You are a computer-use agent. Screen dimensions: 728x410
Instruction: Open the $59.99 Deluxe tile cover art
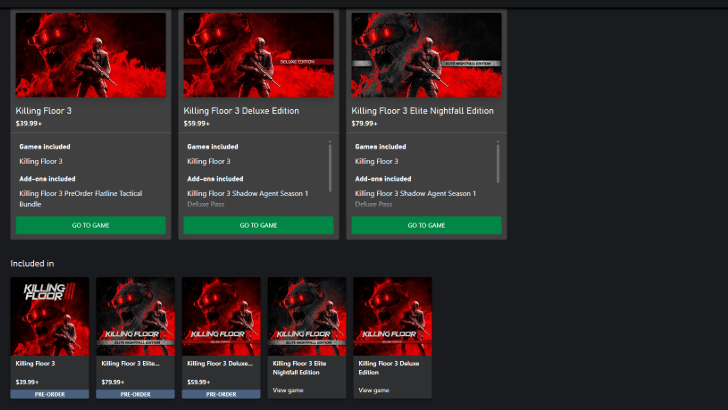click(x=221, y=316)
